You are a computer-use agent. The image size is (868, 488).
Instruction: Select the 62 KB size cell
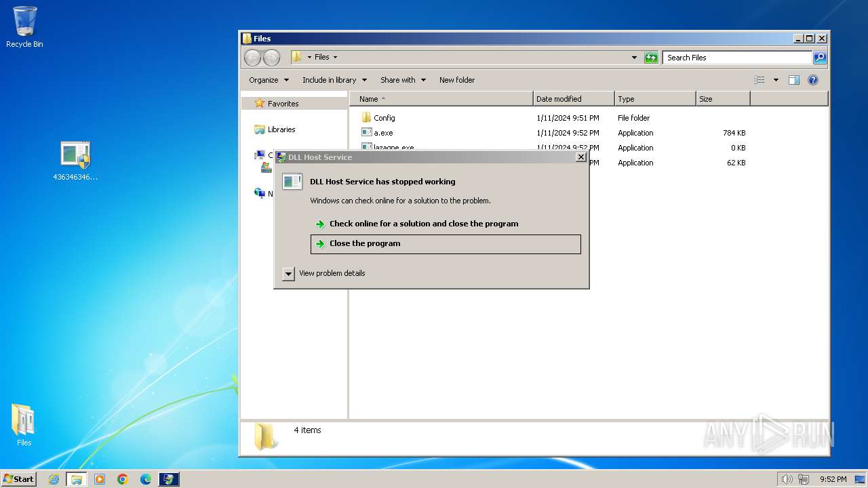(736, 163)
